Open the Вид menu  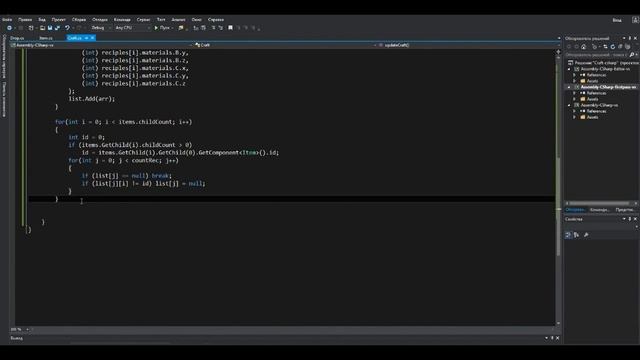42,20
